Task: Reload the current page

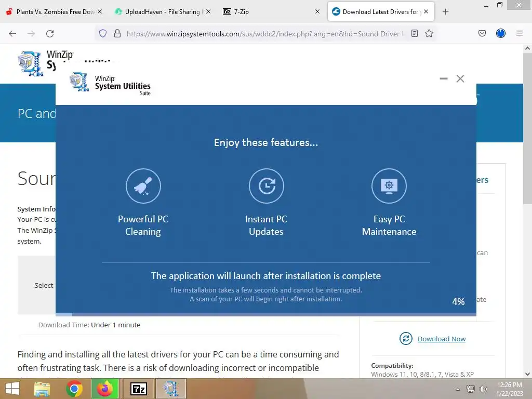Action: [50, 33]
